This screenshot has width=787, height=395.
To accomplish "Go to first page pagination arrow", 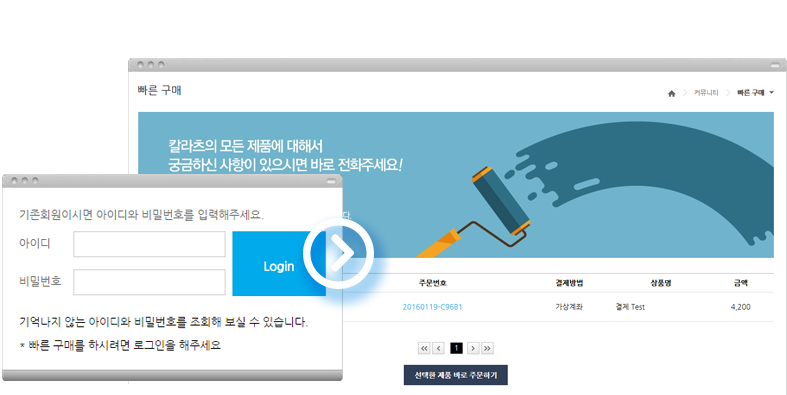I will click(x=424, y=348).
